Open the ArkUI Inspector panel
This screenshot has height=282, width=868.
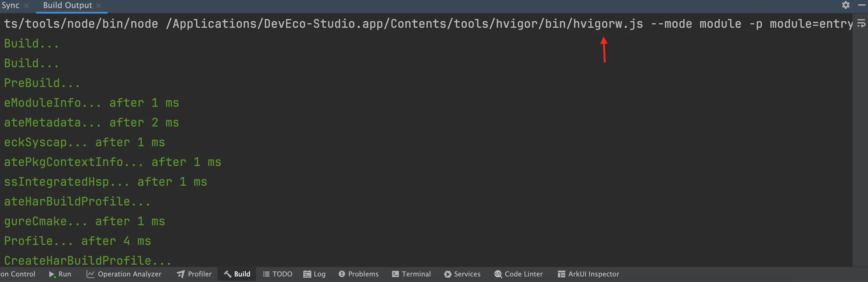coord(589,274)
